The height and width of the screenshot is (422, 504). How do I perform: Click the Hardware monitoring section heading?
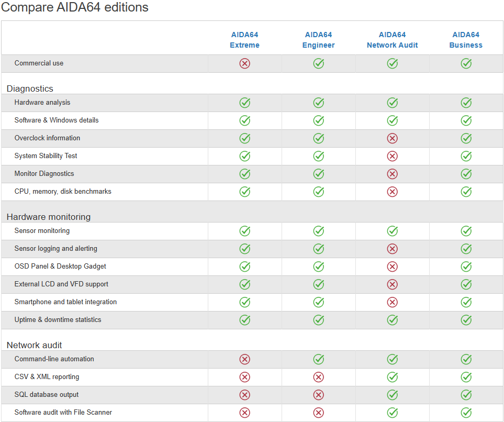48,217
